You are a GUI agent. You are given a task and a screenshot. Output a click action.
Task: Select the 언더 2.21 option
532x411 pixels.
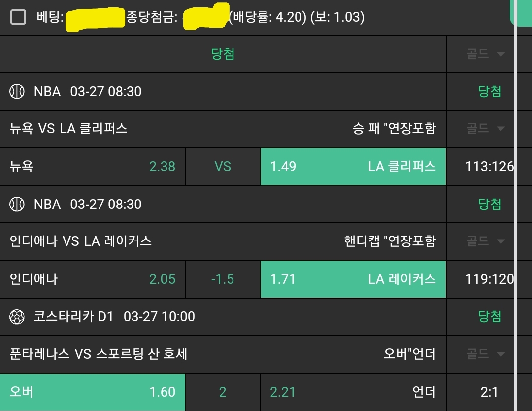353,392
